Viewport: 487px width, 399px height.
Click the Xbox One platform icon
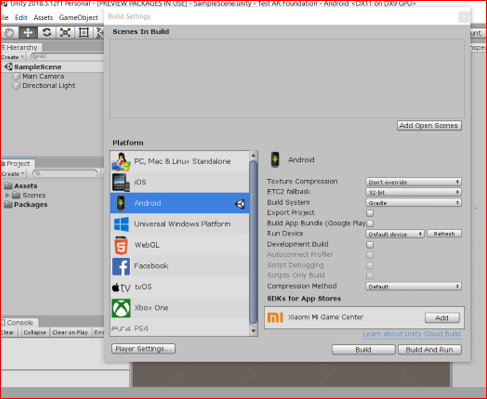coord(121,308)
